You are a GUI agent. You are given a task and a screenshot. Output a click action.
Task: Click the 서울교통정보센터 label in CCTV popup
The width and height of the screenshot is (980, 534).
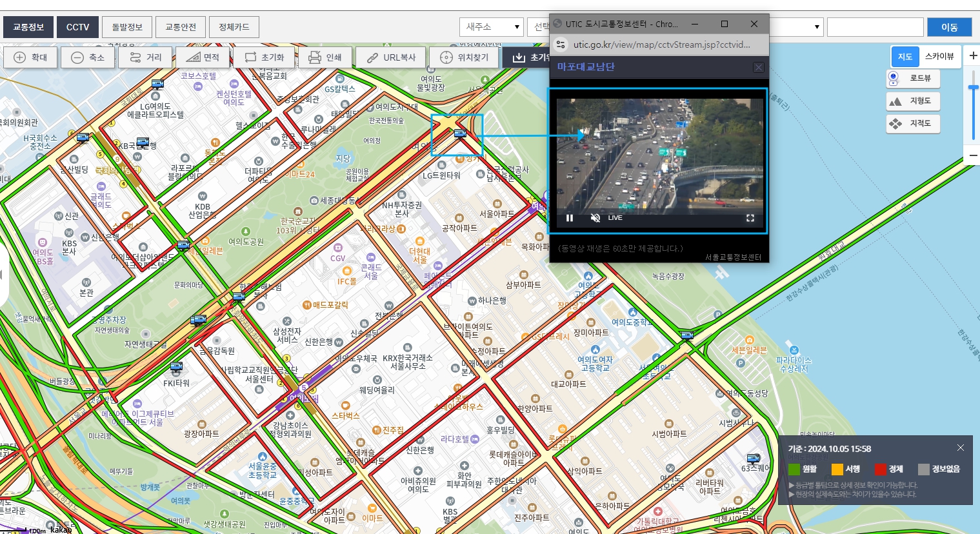click(733, 257)
